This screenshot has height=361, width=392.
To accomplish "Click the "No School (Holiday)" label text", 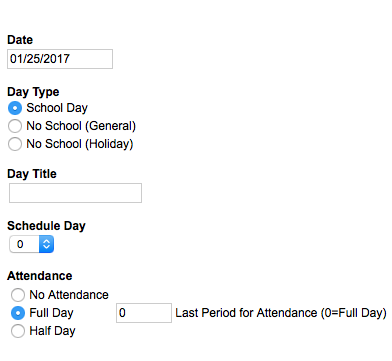I will 80,144.
